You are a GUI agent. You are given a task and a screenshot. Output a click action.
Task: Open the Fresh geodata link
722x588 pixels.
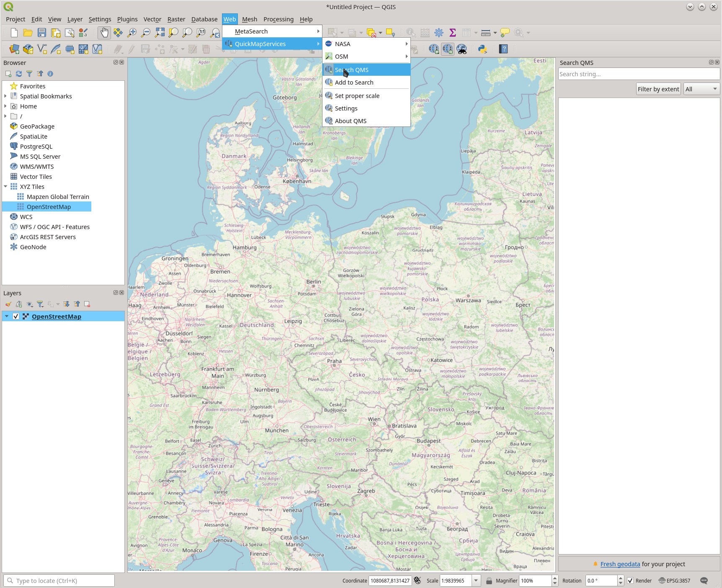tap(620, 564)
